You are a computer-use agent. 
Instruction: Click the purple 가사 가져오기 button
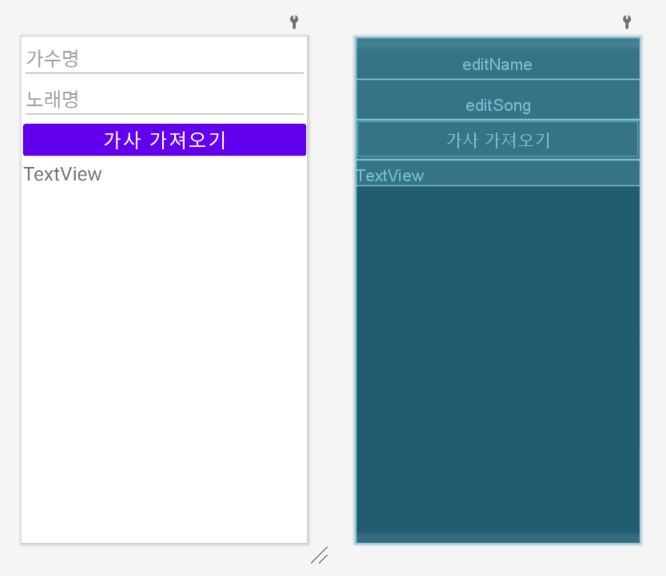tap(164, 140)
